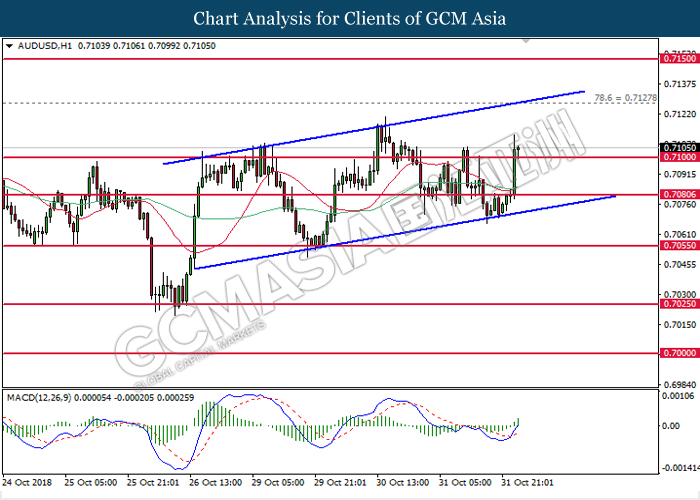The image size is (700, 500).
Task: Click the AUDUSD,H1 chart menu triangle
Action: click(9, 46)
